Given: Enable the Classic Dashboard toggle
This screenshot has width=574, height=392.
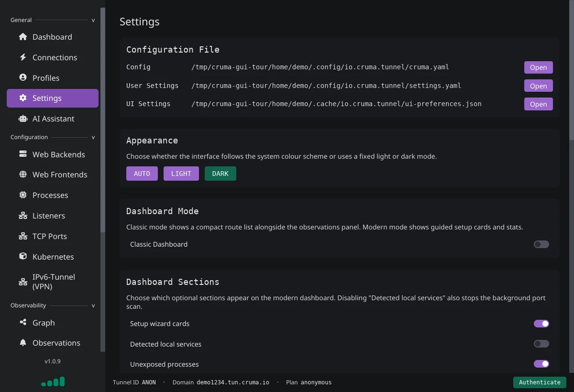Looking at the screenshot, I should [x=541, y=244].
